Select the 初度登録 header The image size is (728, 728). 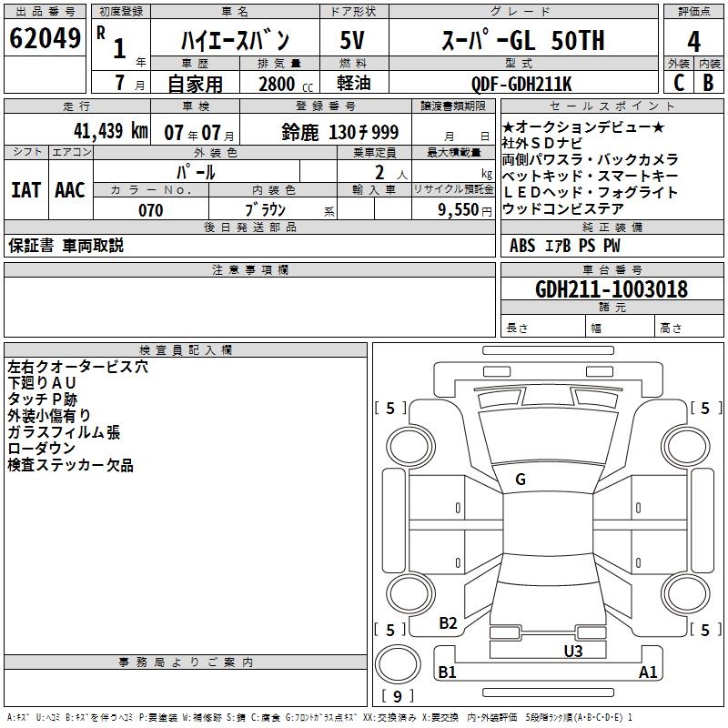point(121,12)
